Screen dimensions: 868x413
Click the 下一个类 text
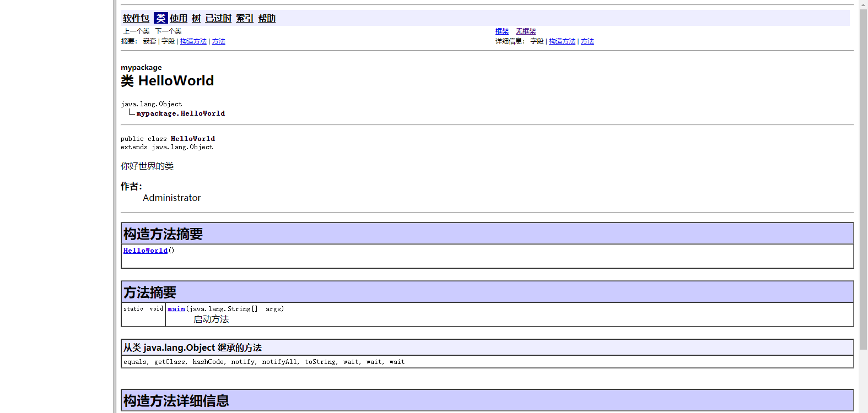pyautogui.click(x=169, y=31)
